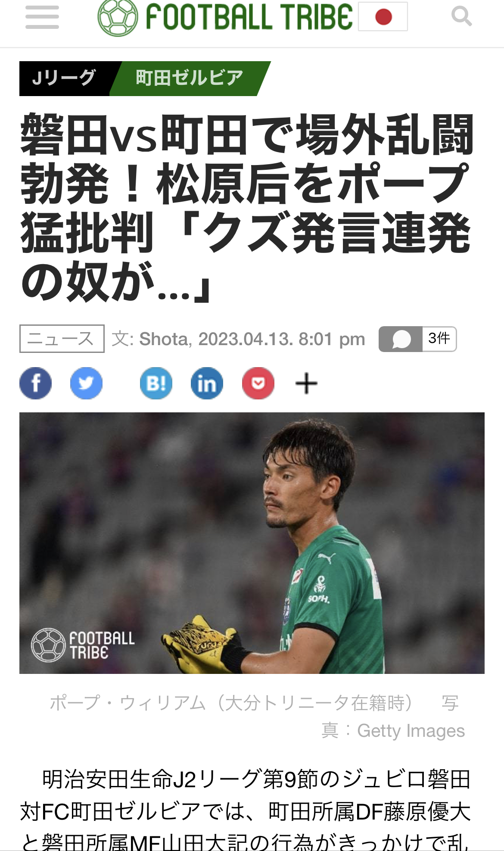
Task: Open the search magnifier icon
Action: point(461,16)
